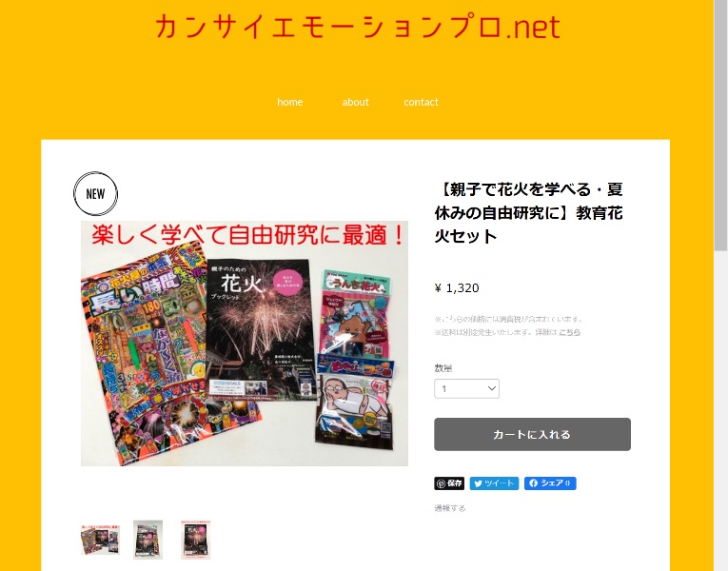The height and width of the screenshot is (571, 728).
Task: Click the カンサイエモーションプロ.net site title
Action: coord(358,27)
